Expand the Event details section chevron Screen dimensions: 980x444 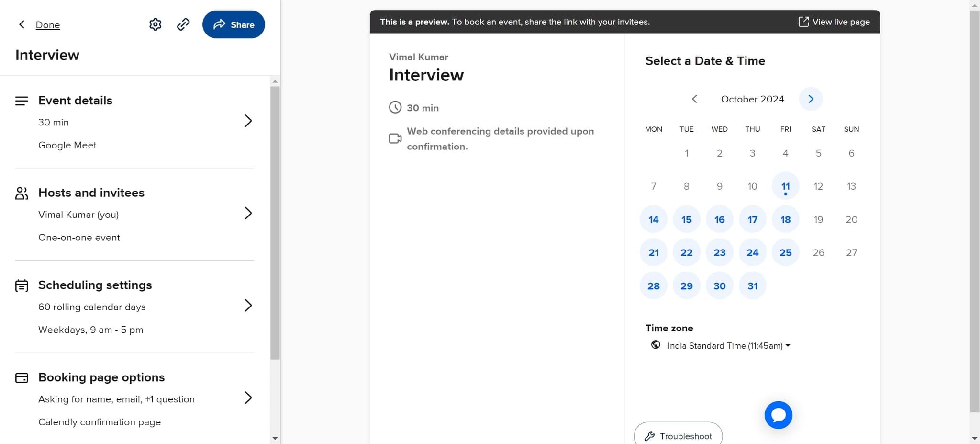pos(248,121)
